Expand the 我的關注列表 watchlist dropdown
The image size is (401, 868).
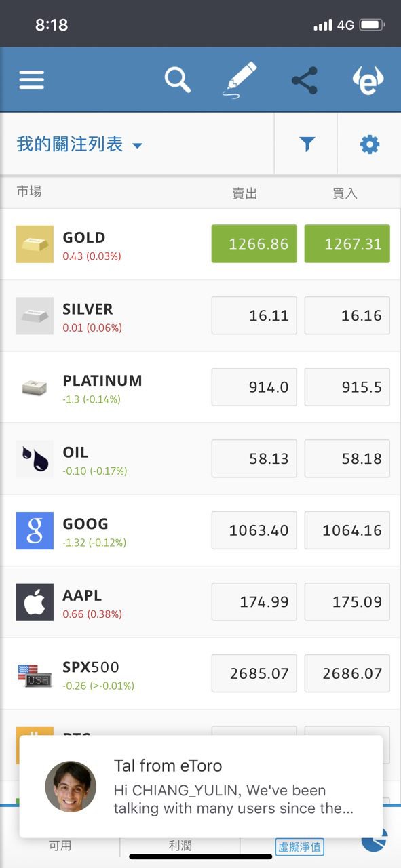[x=79, y=144]
